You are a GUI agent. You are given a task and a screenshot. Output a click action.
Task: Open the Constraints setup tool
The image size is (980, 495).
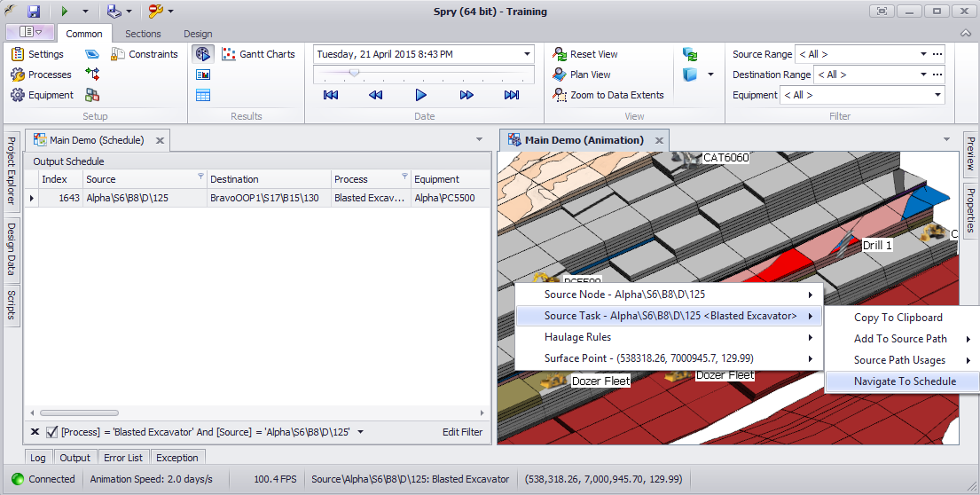pyautogui.click(x=145, y=54)
